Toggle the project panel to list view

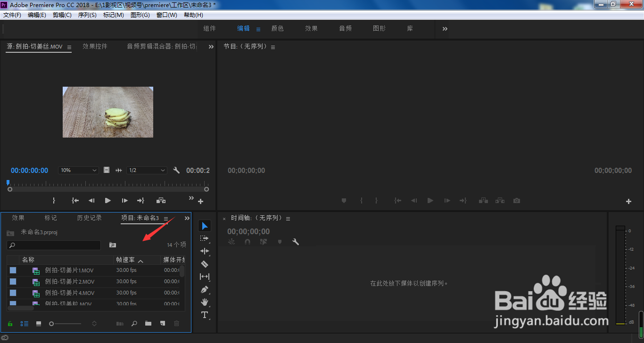coord(24,324)
